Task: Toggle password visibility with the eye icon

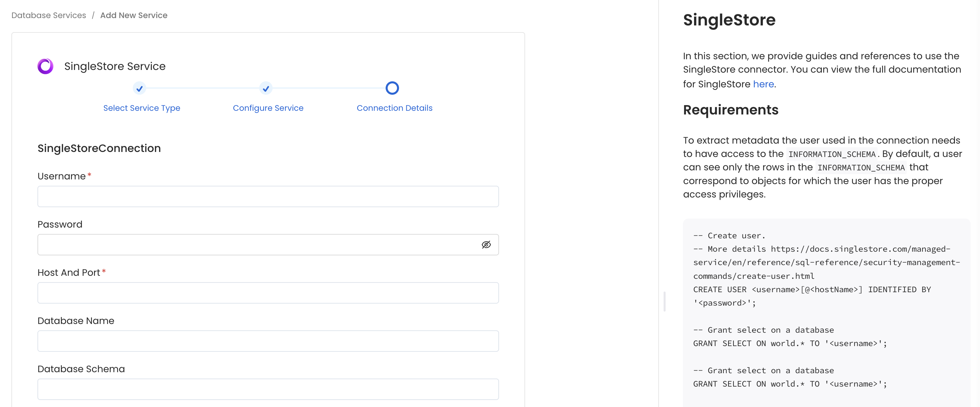Action: [487, 244]
